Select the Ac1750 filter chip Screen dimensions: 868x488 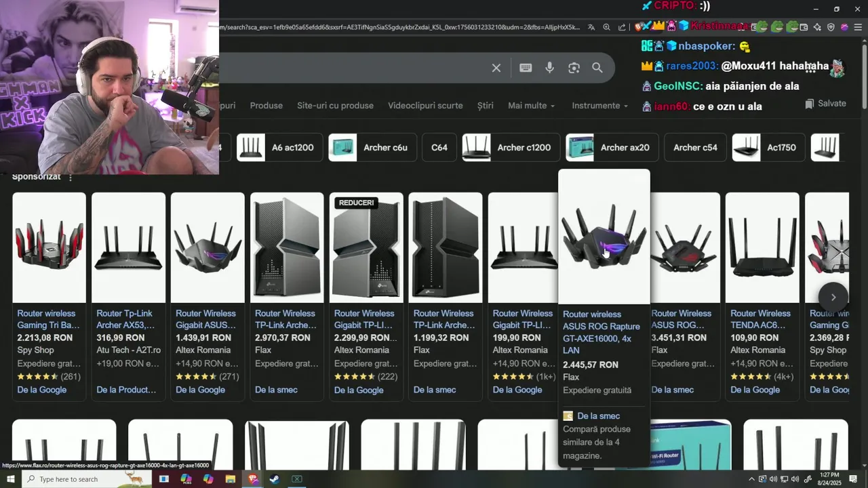(768, 148)
